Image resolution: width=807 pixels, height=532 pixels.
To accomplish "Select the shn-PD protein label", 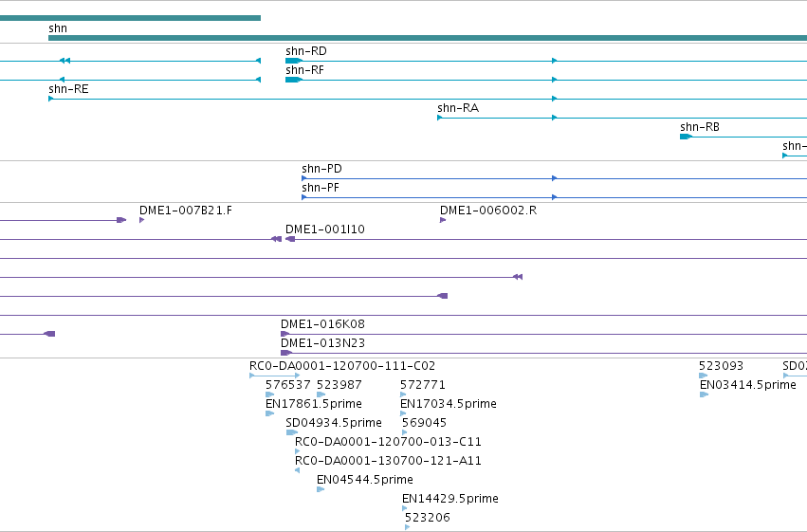I will (x=321, y=169).
